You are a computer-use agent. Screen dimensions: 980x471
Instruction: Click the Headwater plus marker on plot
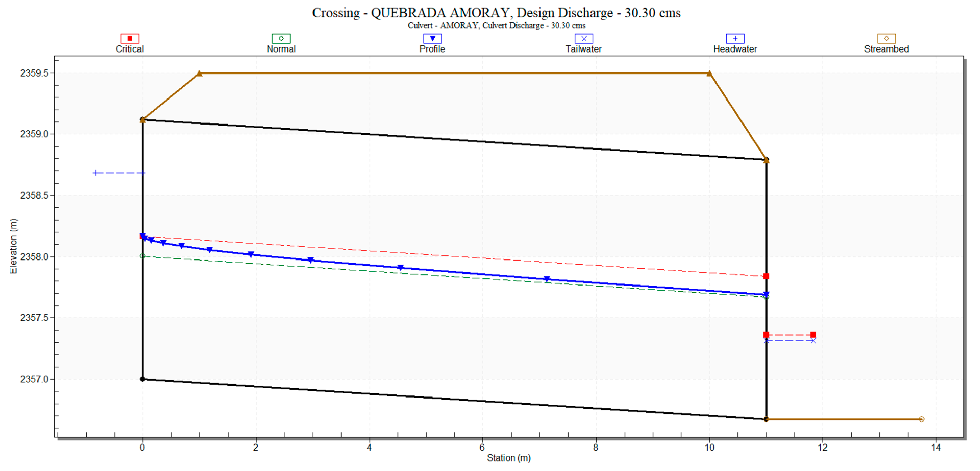pyautogui.click(x=96, y=173)
